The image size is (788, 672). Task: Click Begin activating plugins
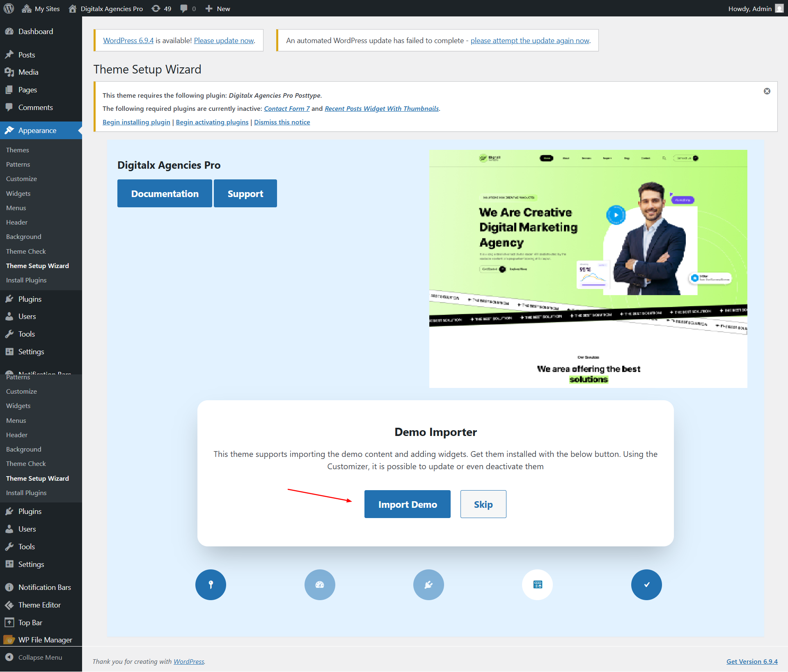click(212, 122)
